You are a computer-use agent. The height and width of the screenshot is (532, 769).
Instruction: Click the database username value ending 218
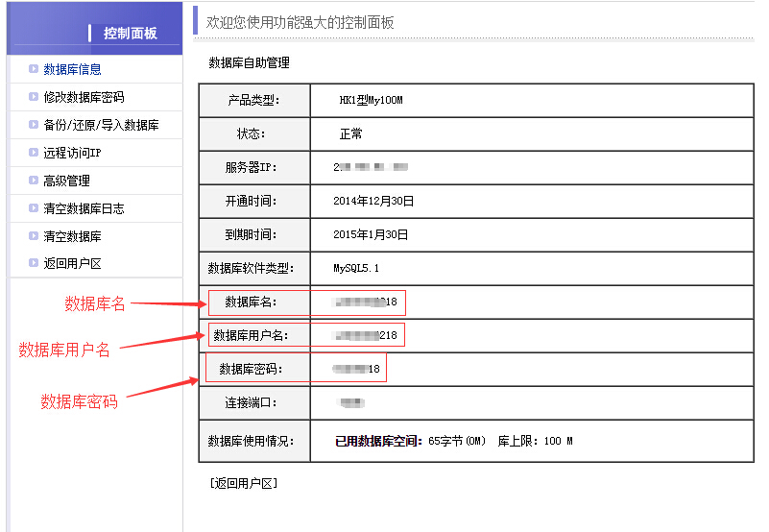366,335
